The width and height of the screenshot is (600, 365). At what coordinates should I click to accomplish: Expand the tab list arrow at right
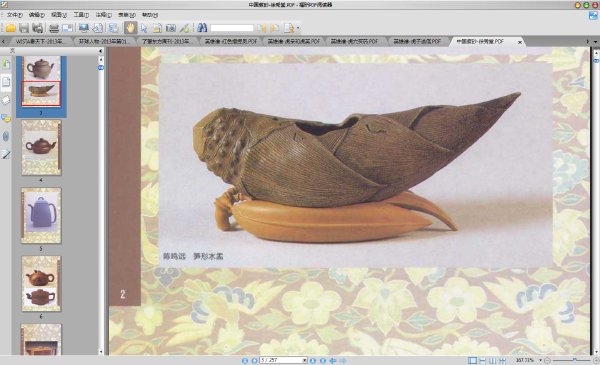[x=595, y=41]
